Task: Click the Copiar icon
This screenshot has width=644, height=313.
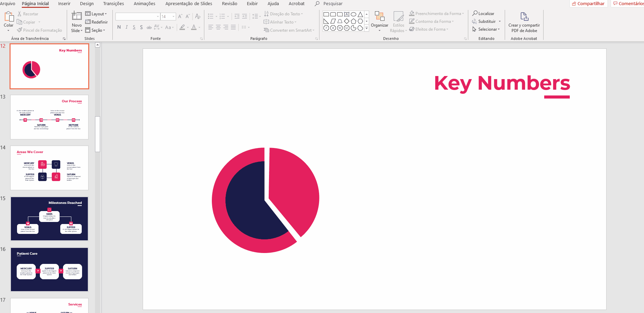Action: (19, 22)
